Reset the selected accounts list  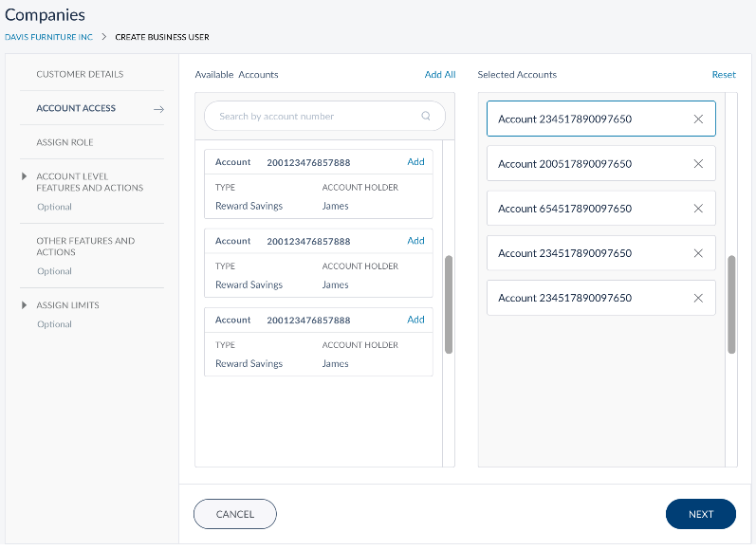(723, 75)
